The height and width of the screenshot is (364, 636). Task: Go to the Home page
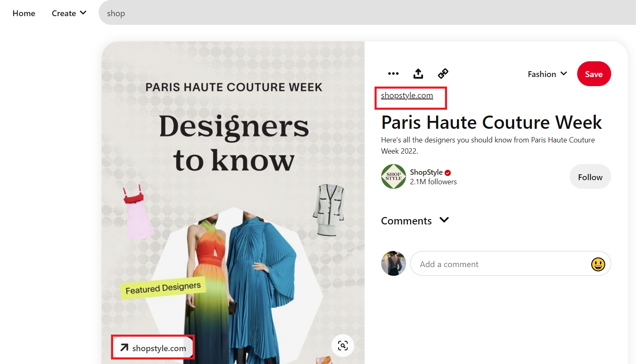coord(24,13)
